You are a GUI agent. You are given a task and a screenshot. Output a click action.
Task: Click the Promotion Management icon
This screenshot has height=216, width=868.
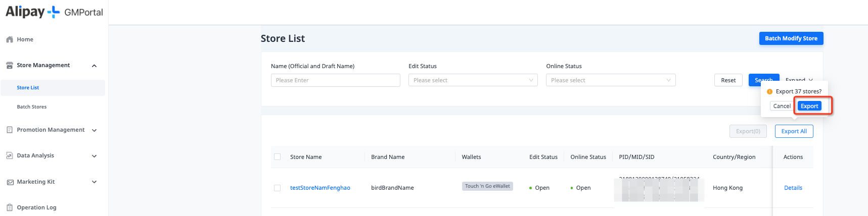(10, 130)
